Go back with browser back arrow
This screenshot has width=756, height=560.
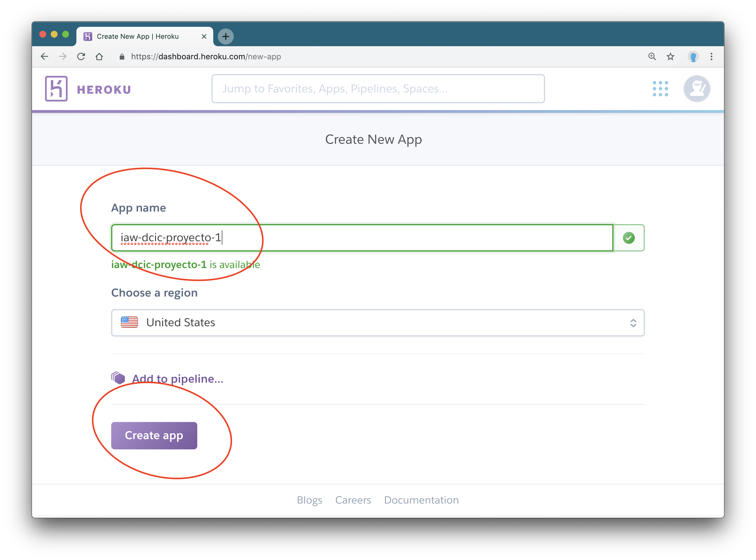tap(44, 57)
